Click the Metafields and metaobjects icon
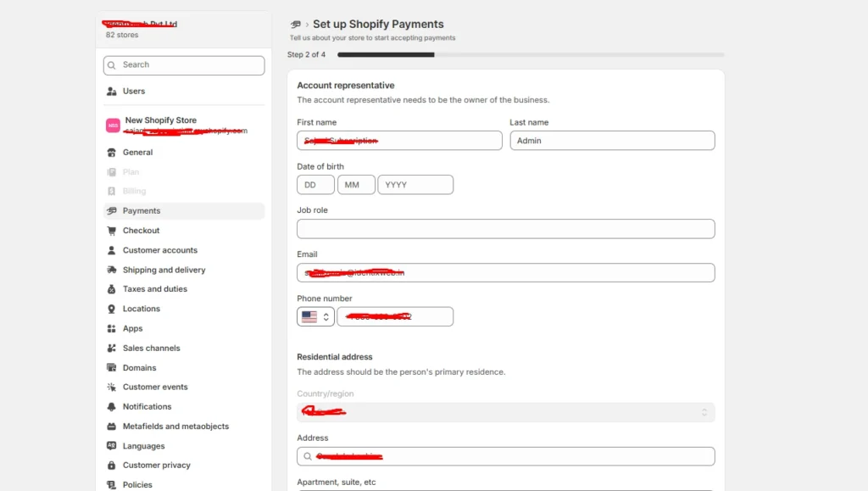 tap(111, 427)
